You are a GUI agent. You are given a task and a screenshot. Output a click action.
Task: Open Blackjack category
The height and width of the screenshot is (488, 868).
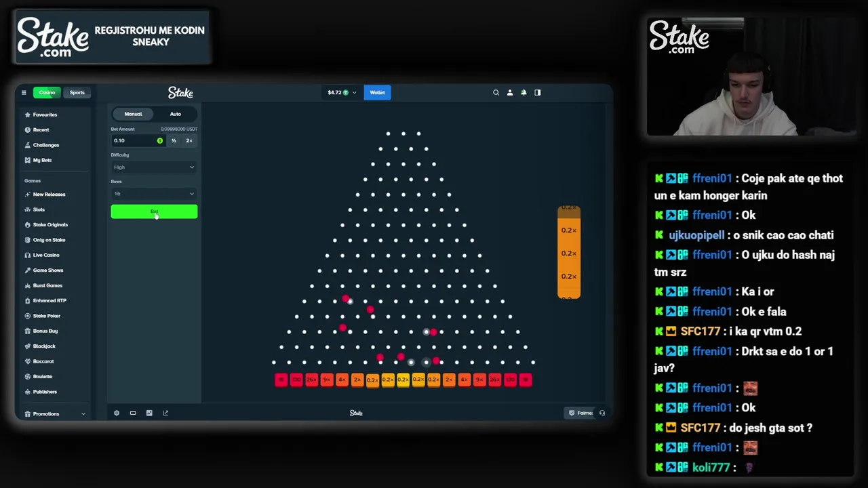(44, 346)
